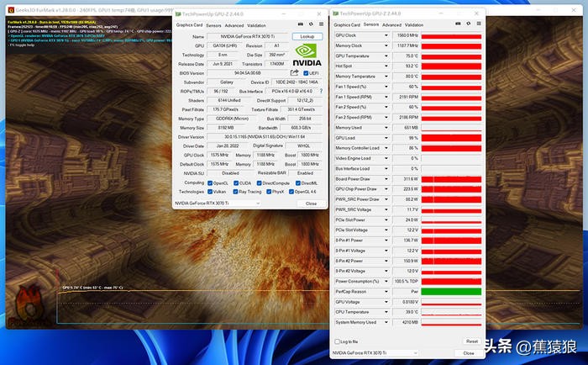588x365 pixels.
Task: Open the GPU Clock sensor dropdown arrow
Action: pyautogui.click(x=386, y=35)
